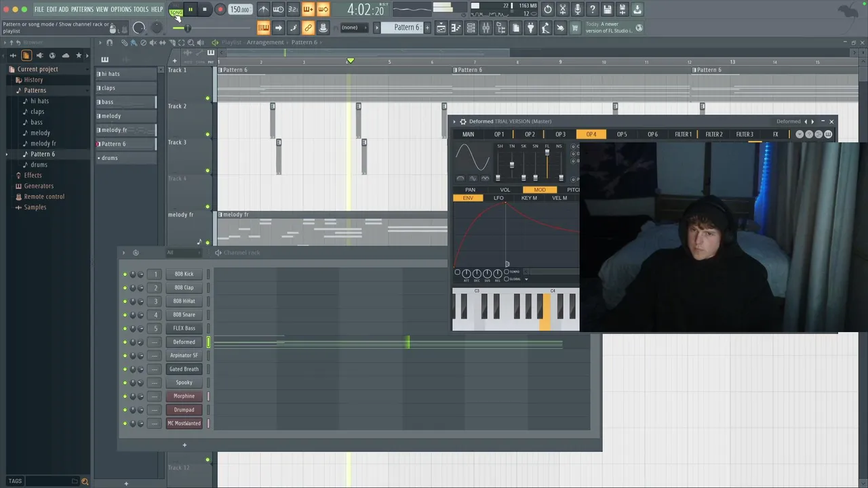Viewport: 868px width, 488px height.
Task: Open the Deformed plugin gear options icon
Action: click(x=463, y=121)
